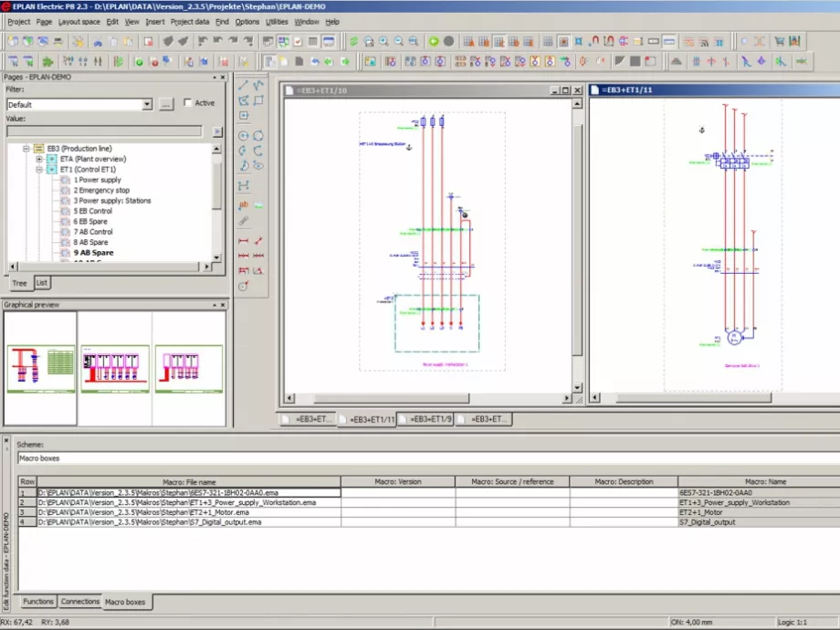This screenshot has width=840, height=630.
Task: Select the ET2+1_Motor.ema file name cell
Action: pyautogui.click(x=189, y=512)
